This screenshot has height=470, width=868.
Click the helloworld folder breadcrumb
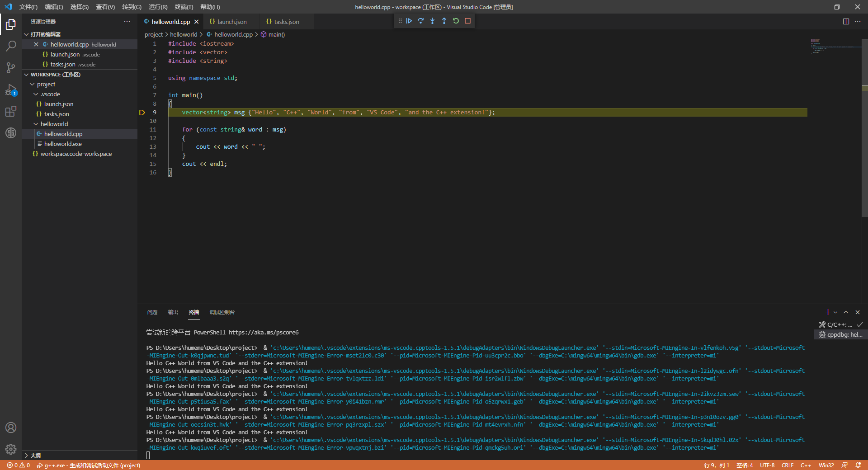tap(184, 34)
